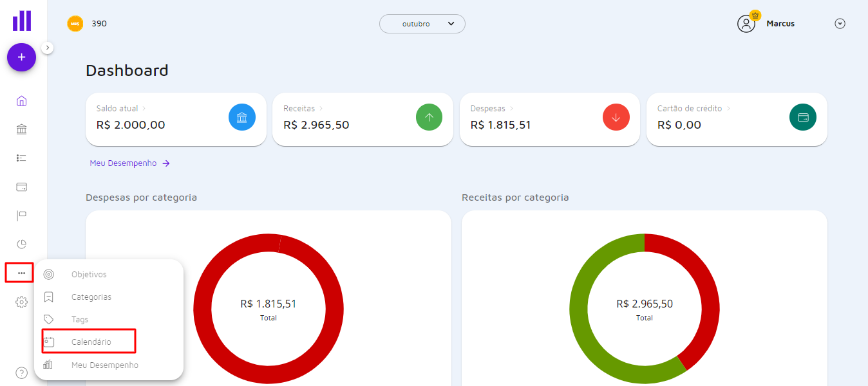Open the settings gear in sidebar

(x=21, y=302)
